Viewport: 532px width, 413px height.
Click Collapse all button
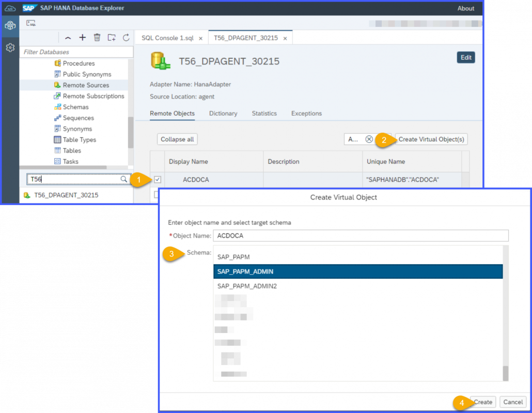click(177, 139)
